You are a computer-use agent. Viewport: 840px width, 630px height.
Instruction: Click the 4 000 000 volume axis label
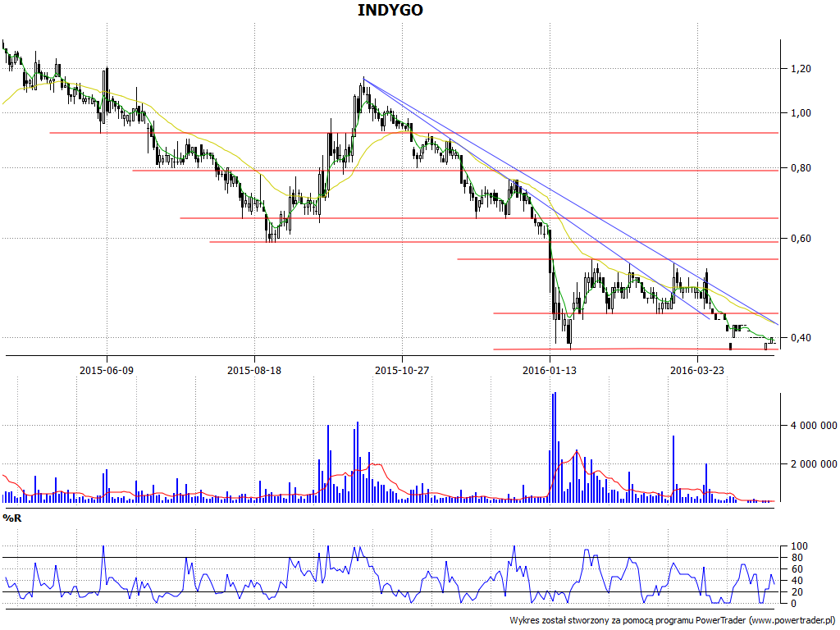813,426
